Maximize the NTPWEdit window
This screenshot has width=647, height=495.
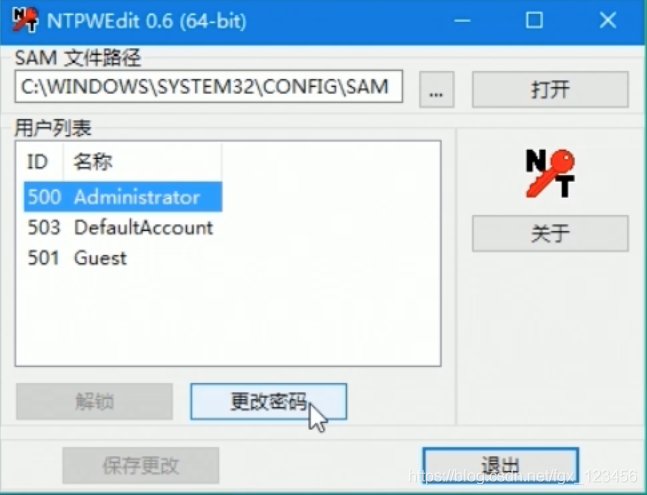point(534,20)
